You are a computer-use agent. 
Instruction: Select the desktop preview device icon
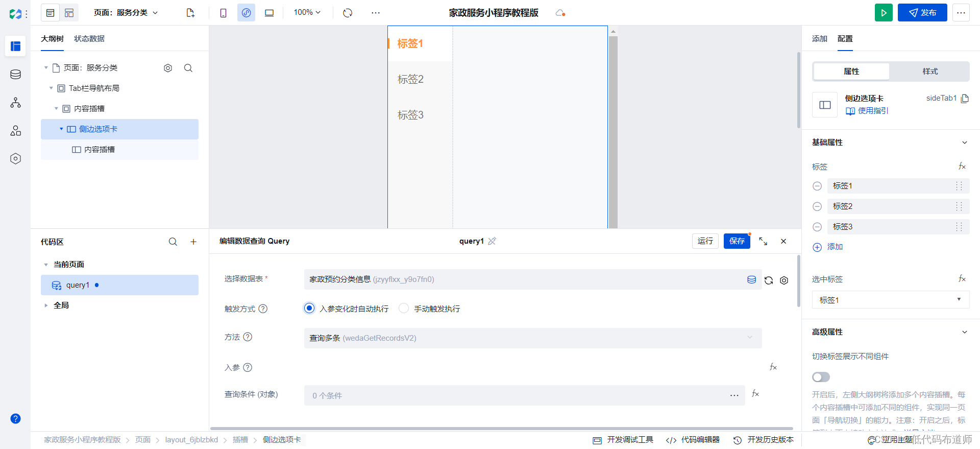269,13
